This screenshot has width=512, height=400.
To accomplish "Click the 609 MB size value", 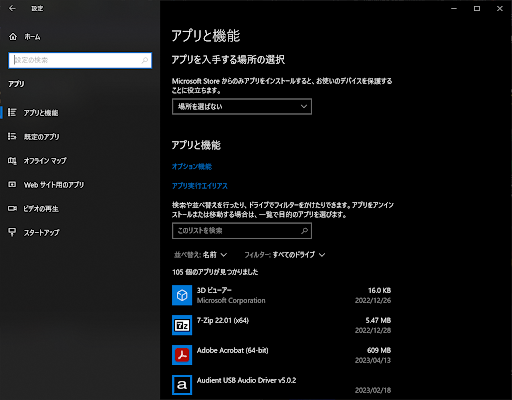I will (379, 350).
